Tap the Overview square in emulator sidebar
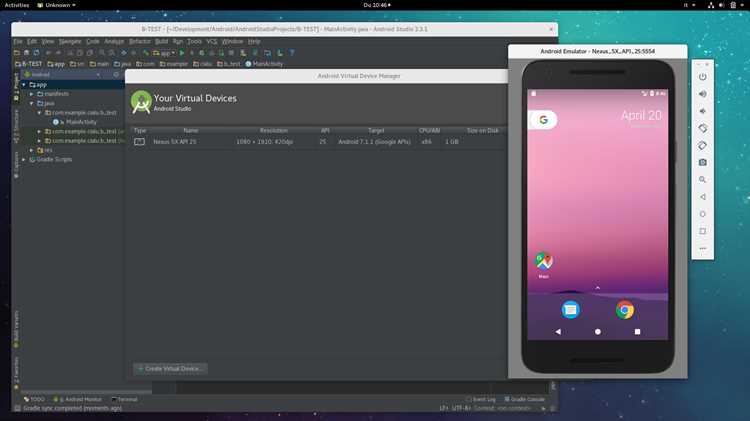The image size is (750, 421). pos(702,231)
